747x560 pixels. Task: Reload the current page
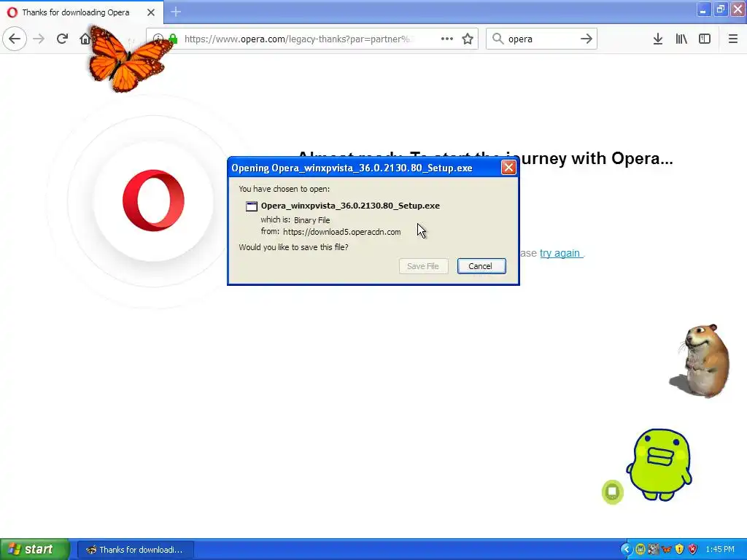62,39
